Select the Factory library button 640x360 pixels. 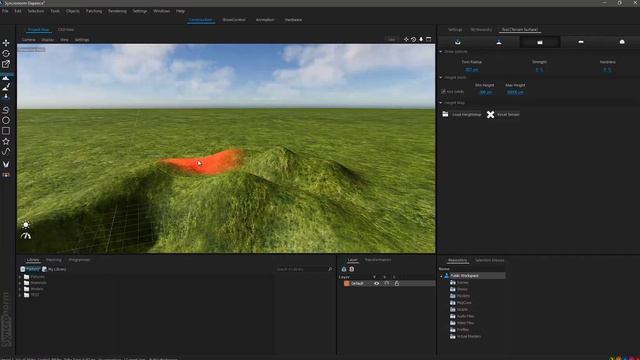[x=30, y=269]
